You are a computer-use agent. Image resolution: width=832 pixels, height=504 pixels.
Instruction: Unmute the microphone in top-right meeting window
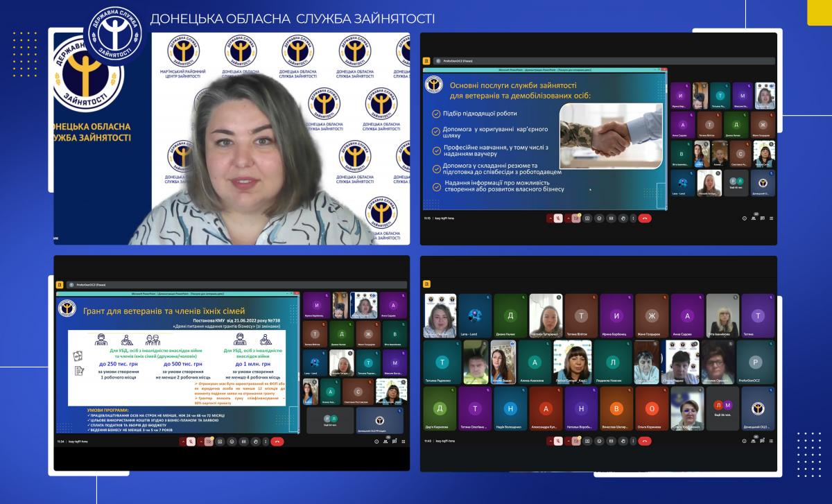point(557,218)
